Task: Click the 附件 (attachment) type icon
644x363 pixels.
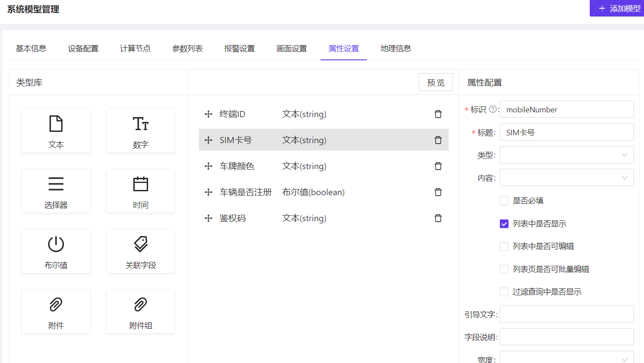Action: click(x=56, y=311)
